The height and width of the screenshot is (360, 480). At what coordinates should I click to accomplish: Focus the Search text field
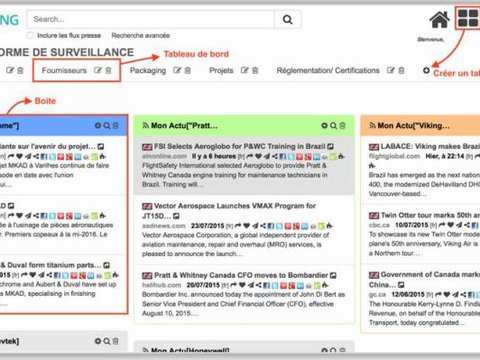tap(151, 19)
